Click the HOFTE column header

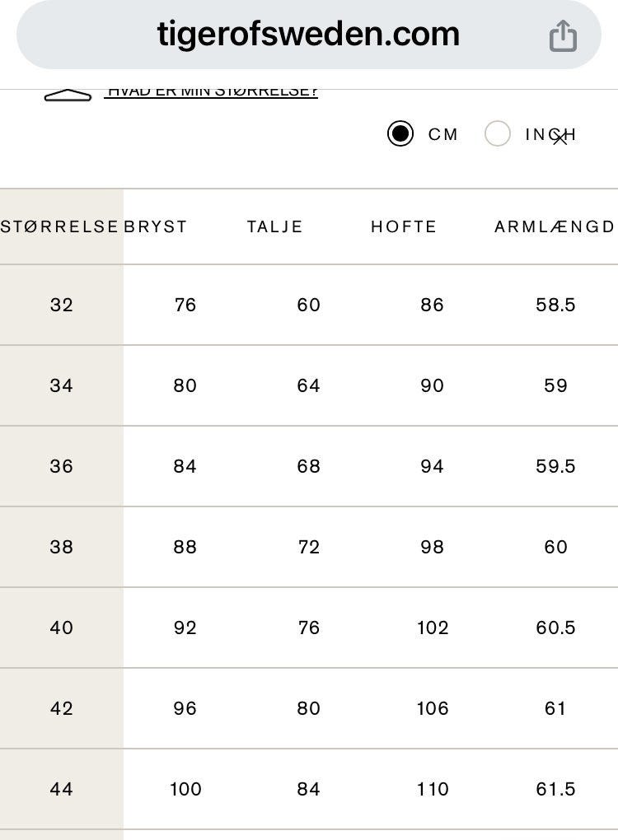(x=404, y=226)
